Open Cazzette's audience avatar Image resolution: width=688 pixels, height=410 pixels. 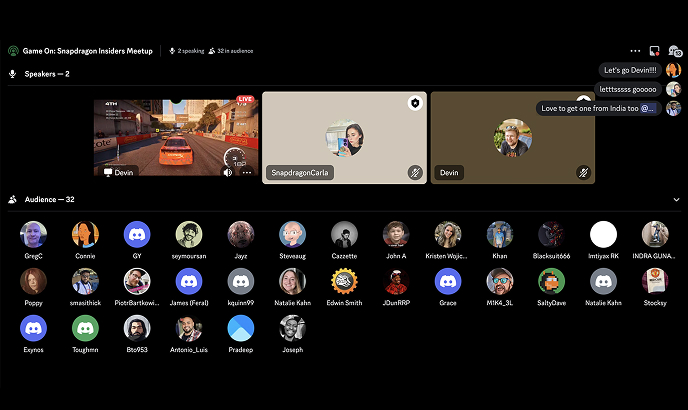(x=344, y=234)
